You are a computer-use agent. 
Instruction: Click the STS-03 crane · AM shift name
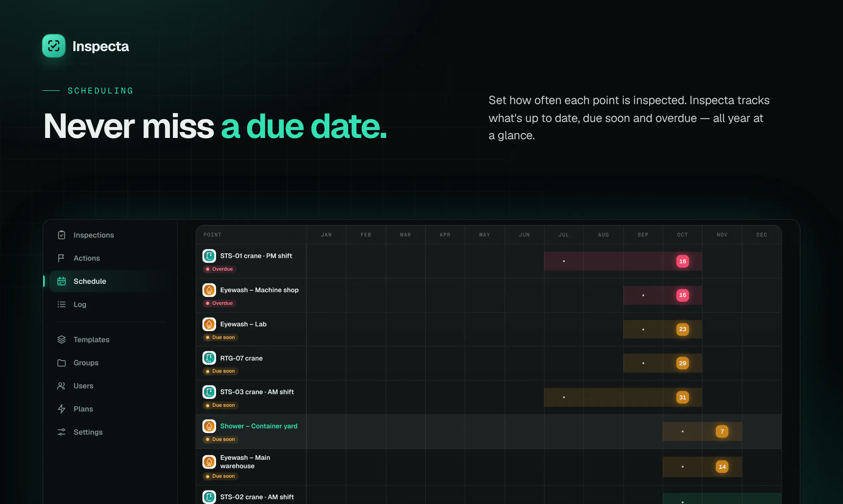click(x=257, y=392)
